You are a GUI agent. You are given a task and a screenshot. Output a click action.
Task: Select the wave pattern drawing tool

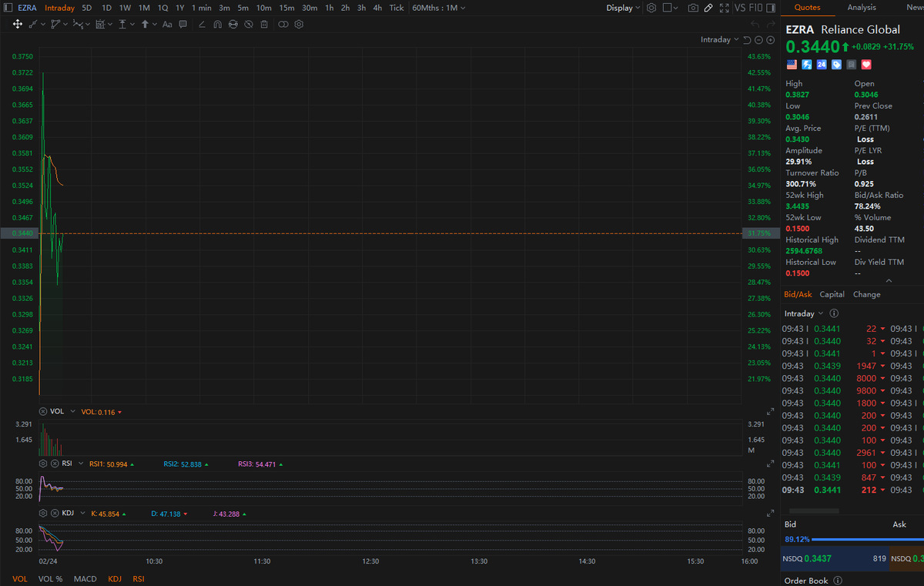tap(78, 25)
